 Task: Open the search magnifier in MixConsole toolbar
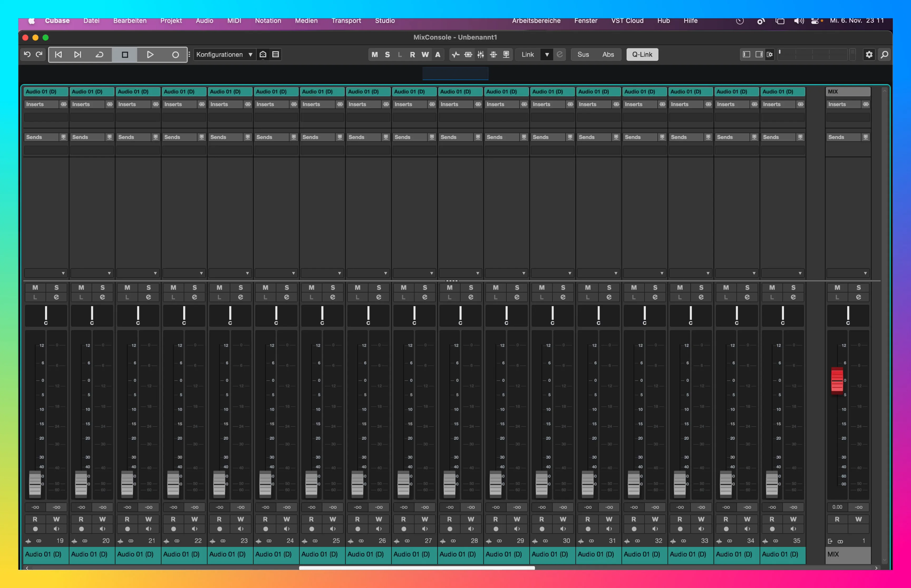[884, 54]
